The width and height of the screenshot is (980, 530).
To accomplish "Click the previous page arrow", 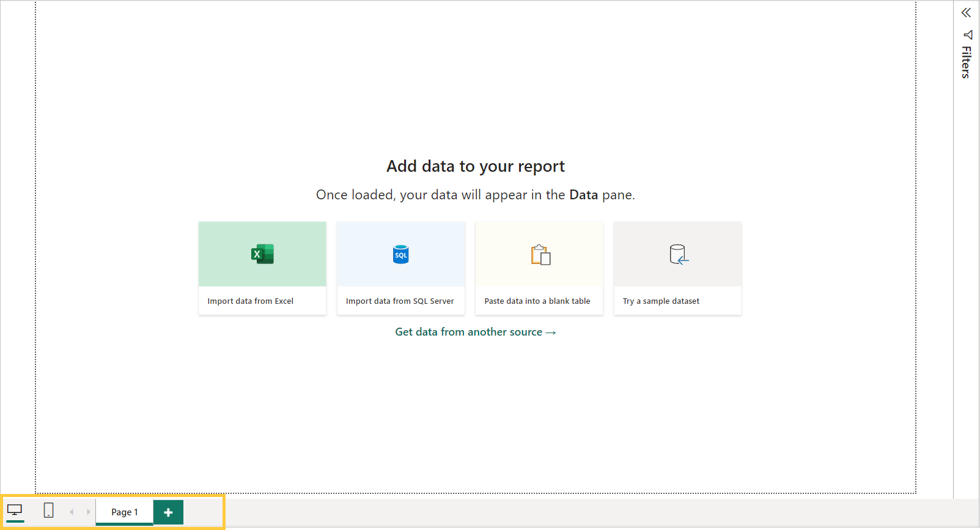I will [72, 512].
